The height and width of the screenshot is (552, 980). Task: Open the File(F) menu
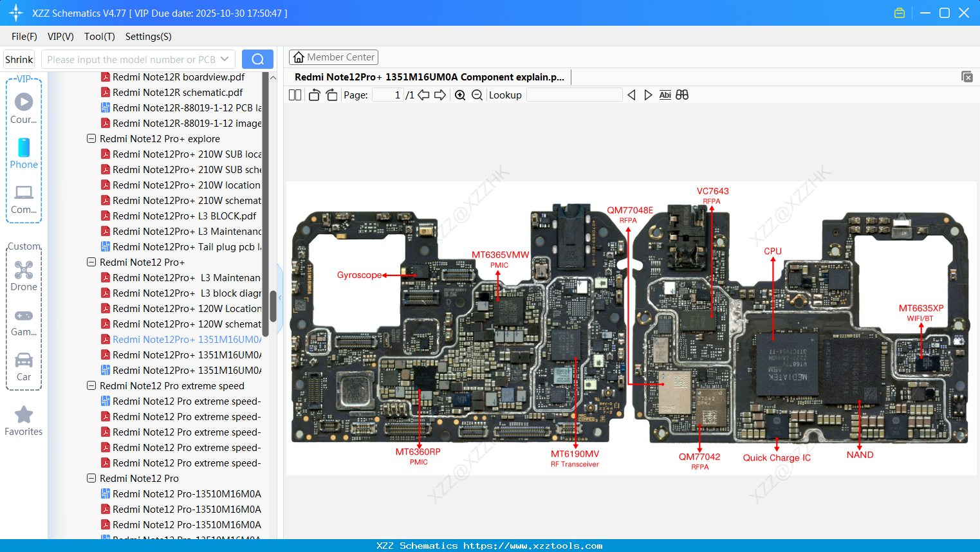[x=24, y=37]
